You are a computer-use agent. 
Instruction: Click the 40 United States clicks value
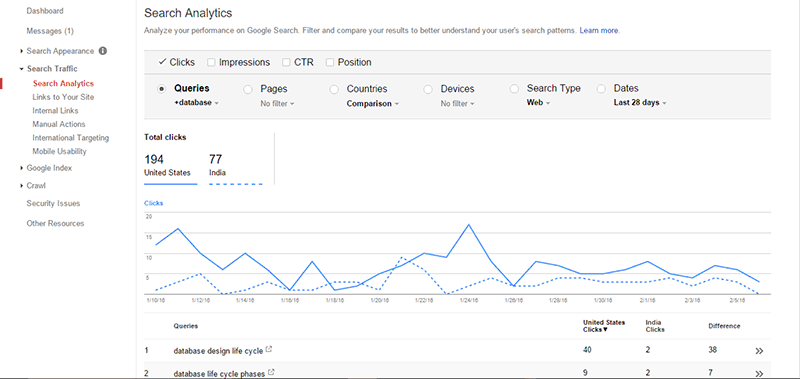587,350
